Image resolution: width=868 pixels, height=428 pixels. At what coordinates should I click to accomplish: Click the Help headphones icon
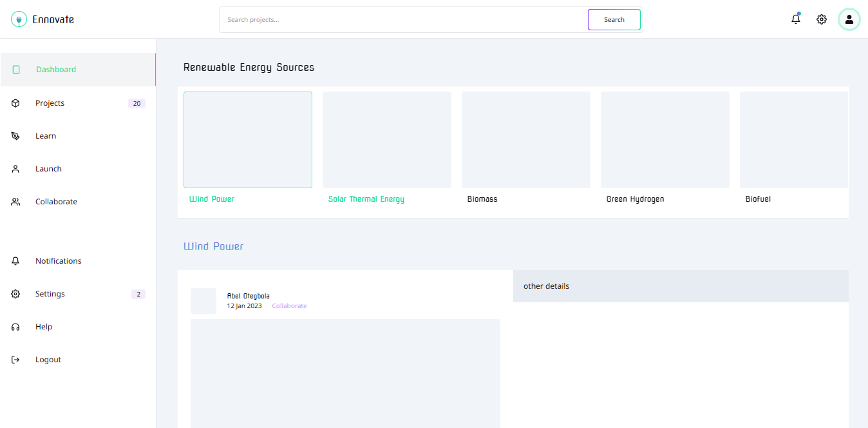click(16, 327)
